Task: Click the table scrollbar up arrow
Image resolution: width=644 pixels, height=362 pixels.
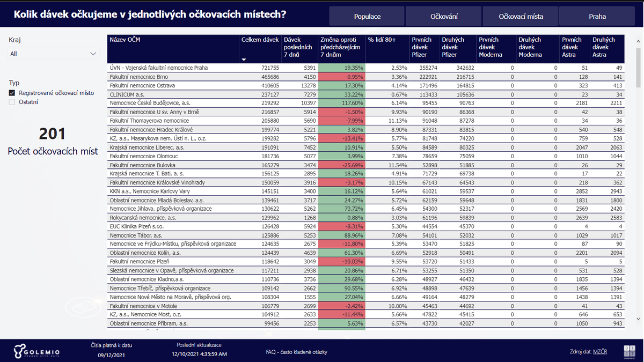Action: 638,39
